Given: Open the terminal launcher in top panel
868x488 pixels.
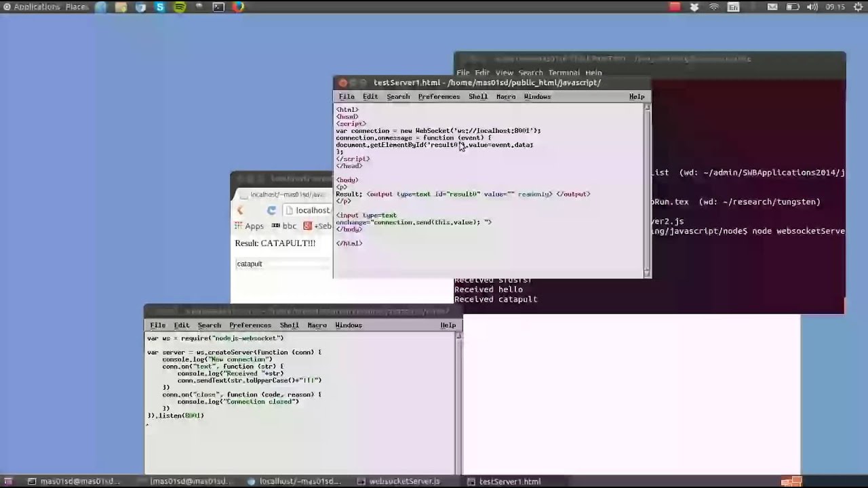Looking at the screenshot, I should pyautogui.click(x=218, y=7).
